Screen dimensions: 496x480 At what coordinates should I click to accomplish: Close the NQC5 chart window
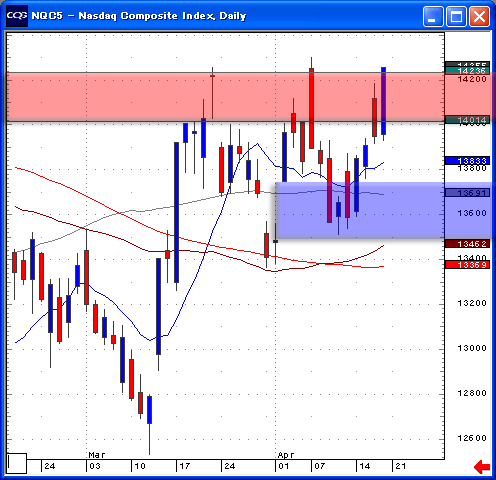pyautogui.click(x=479, y=16)
